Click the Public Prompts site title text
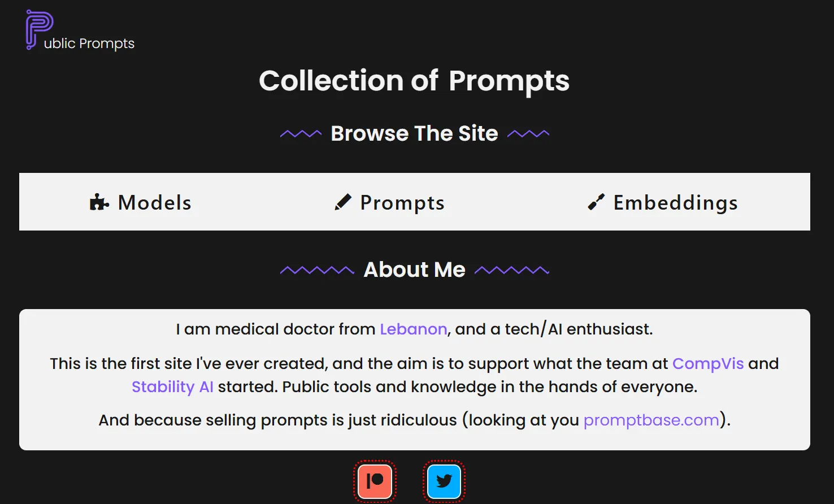The image size is (834, 504). (x=90, y=43)
